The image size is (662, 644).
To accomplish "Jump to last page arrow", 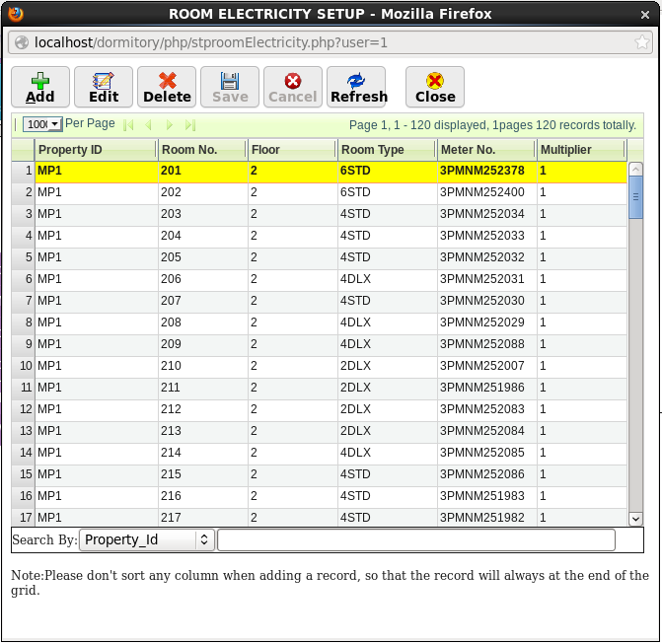I will 190,125.
